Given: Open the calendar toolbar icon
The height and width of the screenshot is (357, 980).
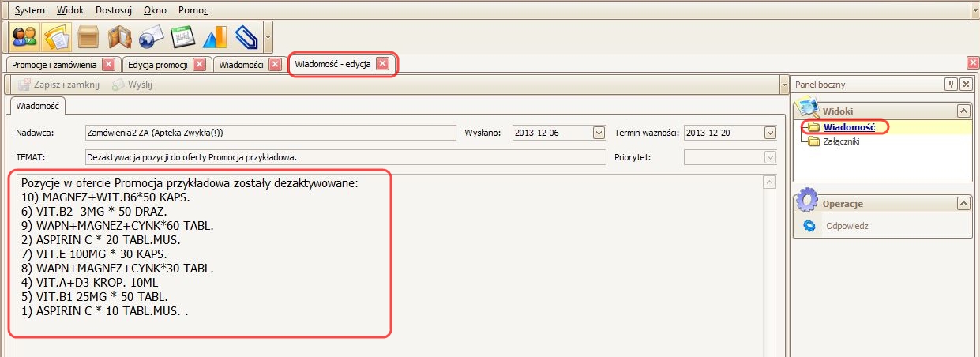Looking at the screenshot, I should coord(183,37).
